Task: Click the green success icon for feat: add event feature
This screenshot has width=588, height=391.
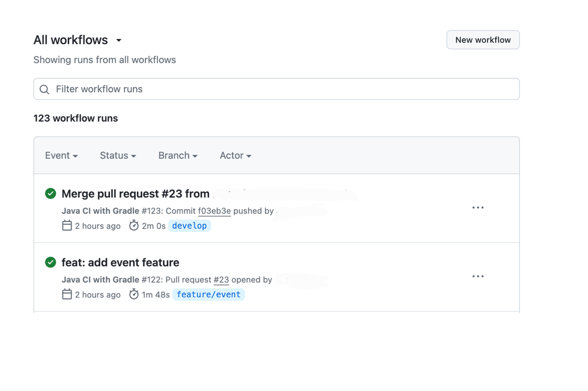Action: coord(51,262)
